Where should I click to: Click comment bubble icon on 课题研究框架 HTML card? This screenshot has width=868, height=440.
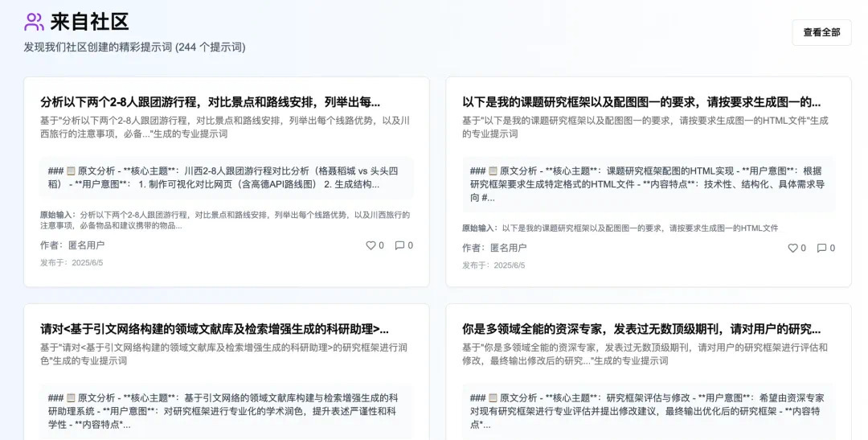click(x=821, y=248)
